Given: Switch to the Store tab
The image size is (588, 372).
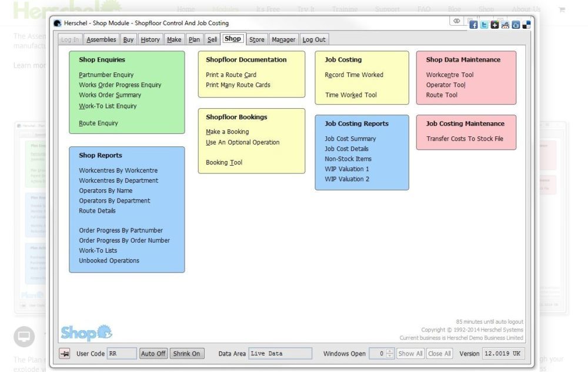Looking at the screenshot, I should point(256,39).
